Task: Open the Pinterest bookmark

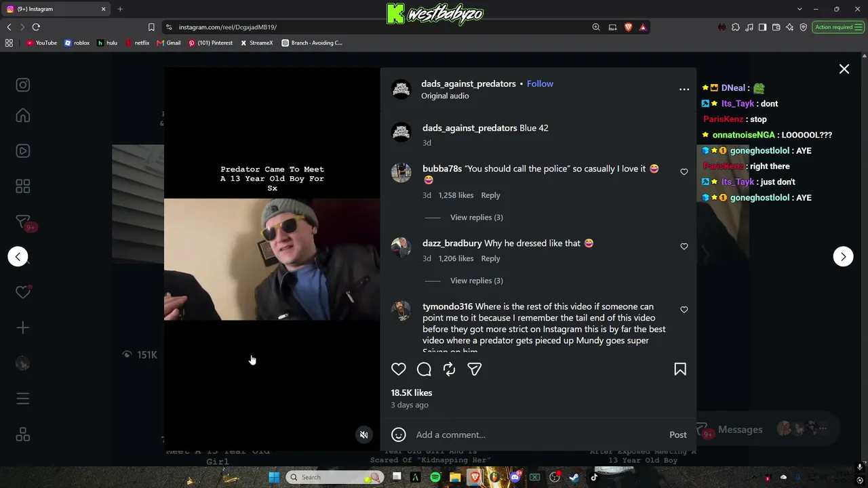Action: (x=210, y=43)
